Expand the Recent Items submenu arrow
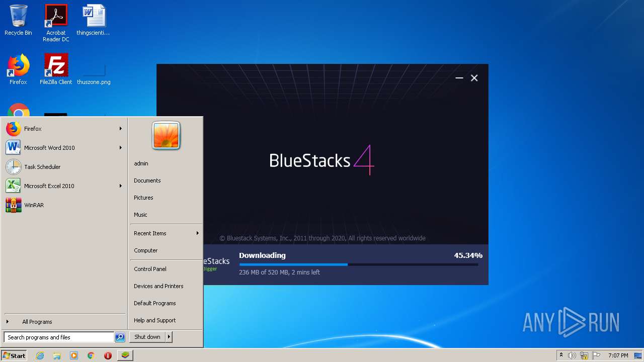Viewport: 644px width, 362px height. pos(198,233)
